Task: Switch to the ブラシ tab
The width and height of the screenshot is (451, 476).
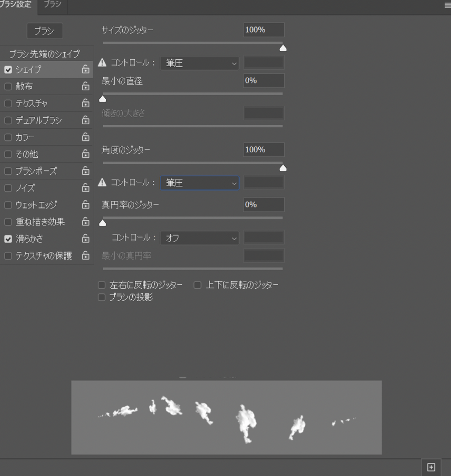Action: click(52, 5)
